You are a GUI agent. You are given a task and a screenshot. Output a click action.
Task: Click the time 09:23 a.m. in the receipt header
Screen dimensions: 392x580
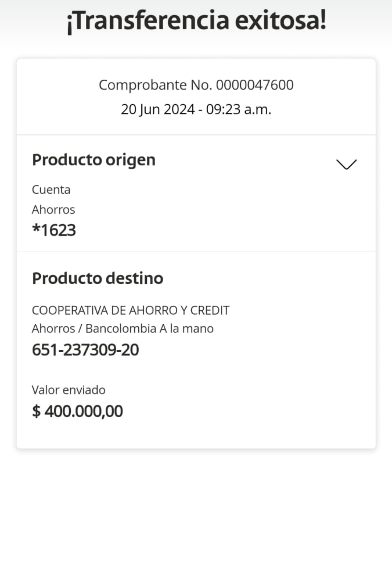pyautogui.click(x=238, y=109)
